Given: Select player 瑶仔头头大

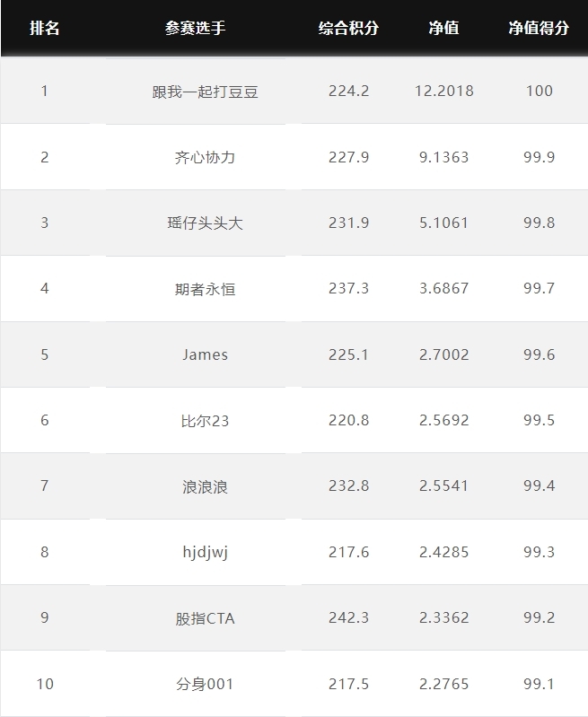Looking at the screenshot, I should click(205, 223).
